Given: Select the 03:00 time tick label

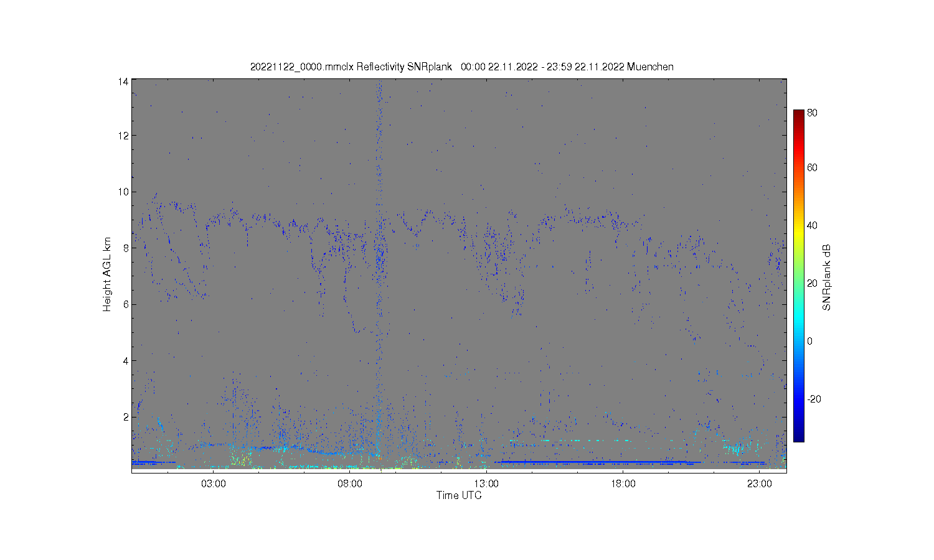Looking at the screenshot, I should click(214, 483).
